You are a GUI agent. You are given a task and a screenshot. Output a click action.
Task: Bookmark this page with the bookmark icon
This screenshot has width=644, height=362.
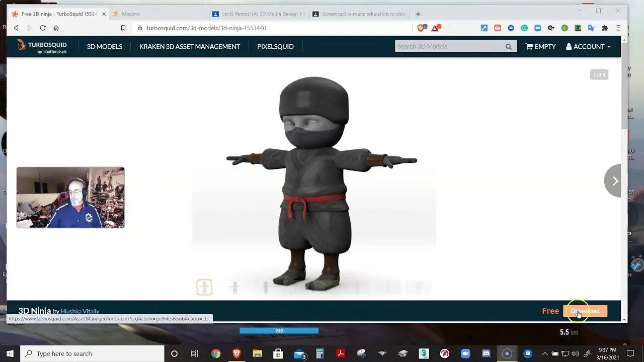[123, 28]
